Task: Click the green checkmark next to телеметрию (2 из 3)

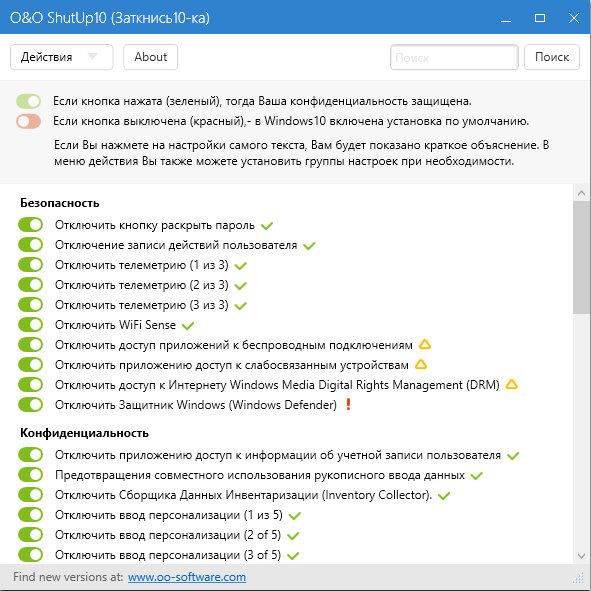Action: (240, 286)
